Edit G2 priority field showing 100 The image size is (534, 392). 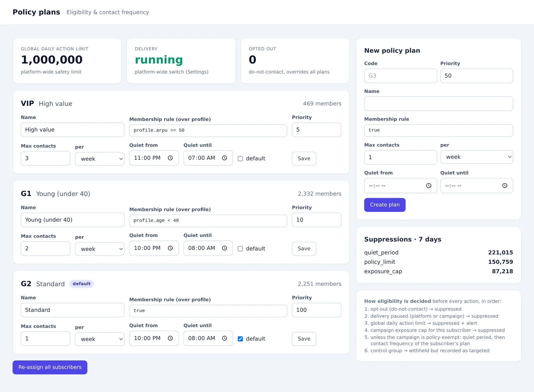point(317,310)
